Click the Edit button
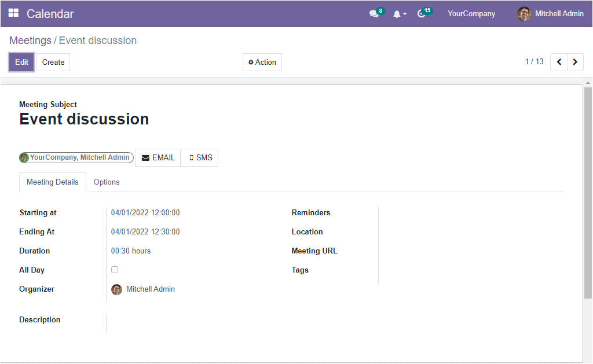The height and width of the screenshot is (364, 593). (x=21, y=62)
